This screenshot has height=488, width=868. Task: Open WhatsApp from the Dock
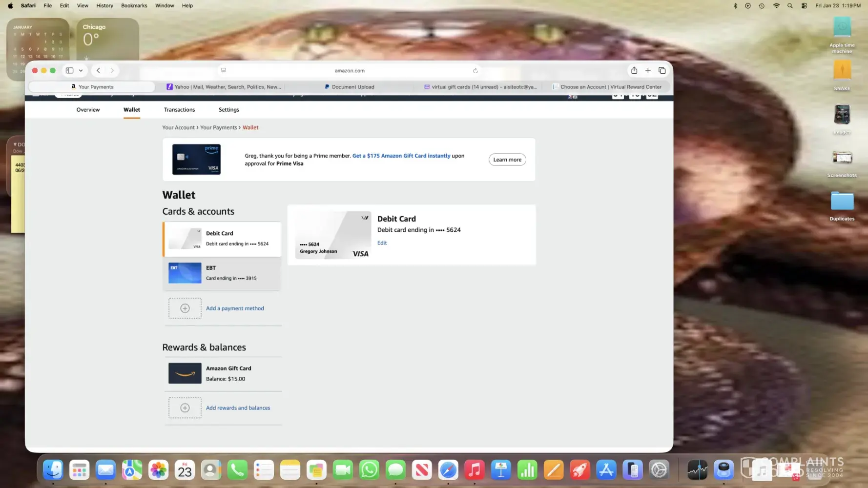coord(369,470)
